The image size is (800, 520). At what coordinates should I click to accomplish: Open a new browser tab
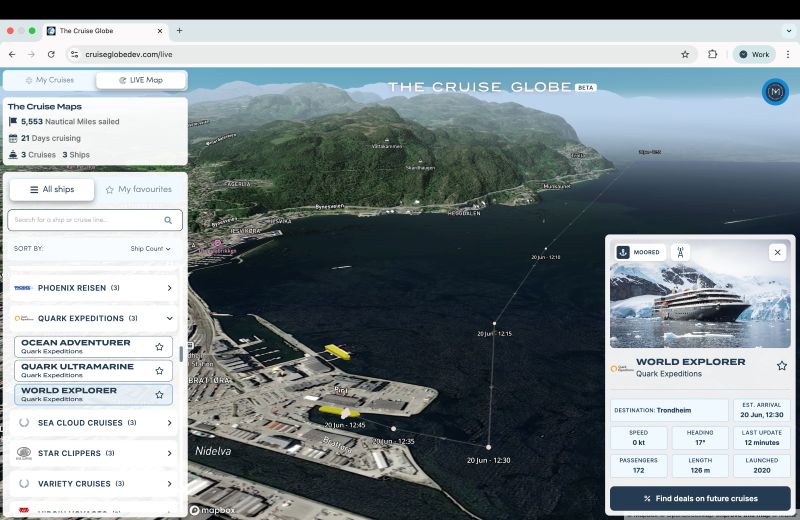tap(179, 31)
